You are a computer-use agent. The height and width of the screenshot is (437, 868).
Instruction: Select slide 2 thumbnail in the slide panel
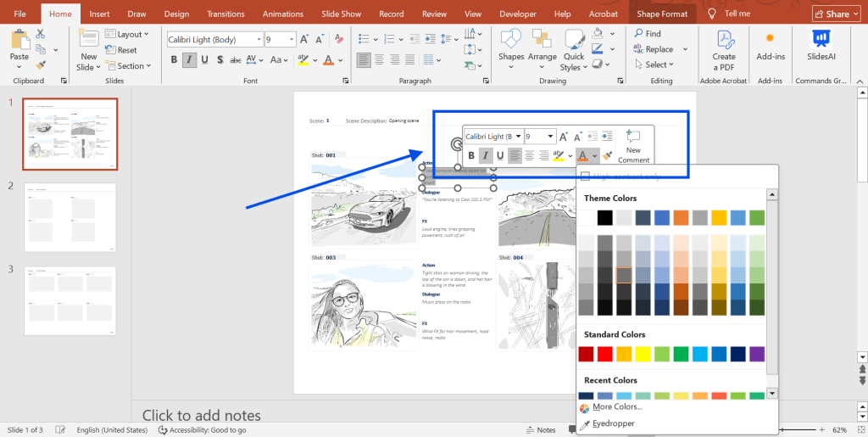point(70,216)
